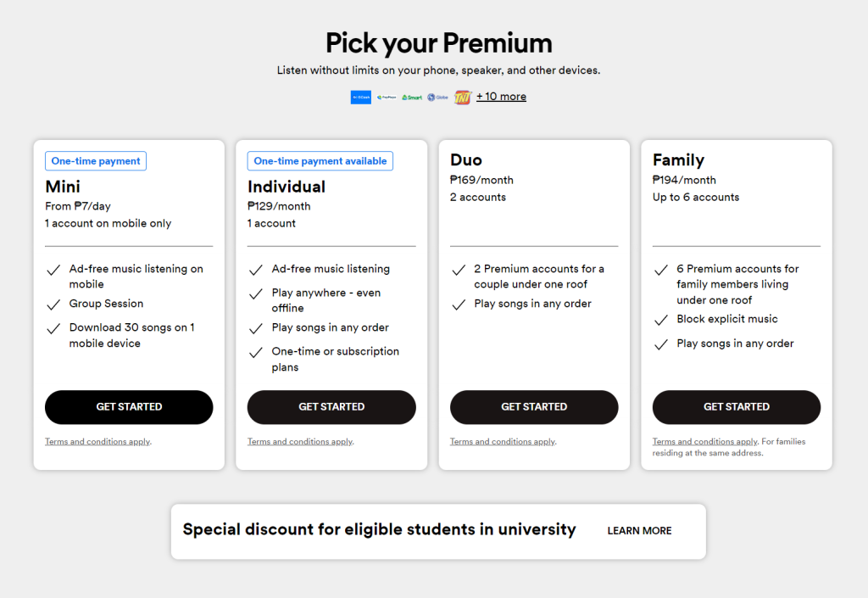View Terms and conditions for Duo plan
Viewport: 868px width, 598px height.
tap(503, 442)
